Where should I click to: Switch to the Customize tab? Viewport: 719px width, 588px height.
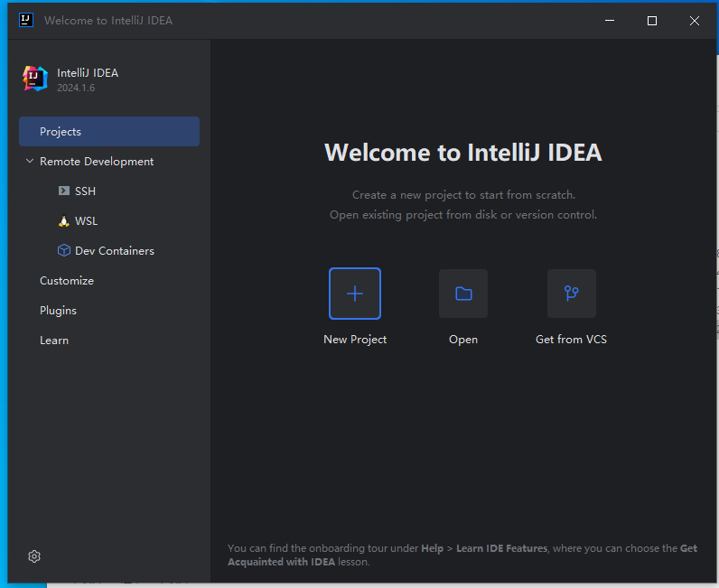67,281
